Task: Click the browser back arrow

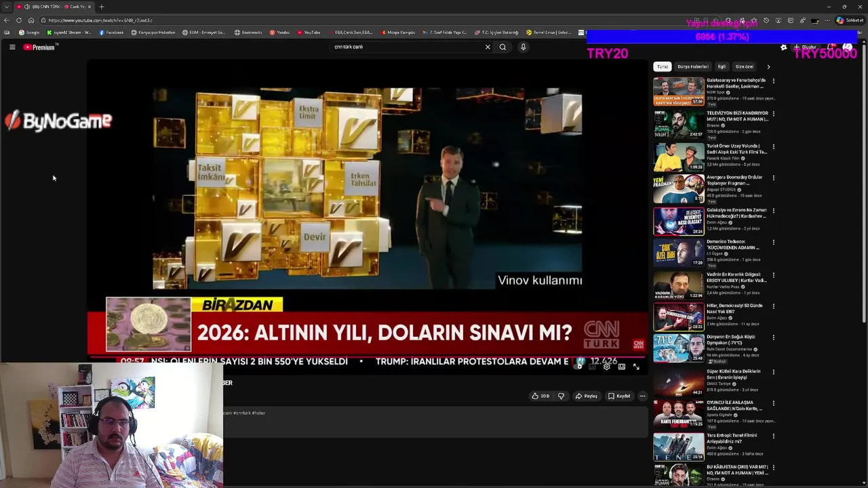Action: coord(7,20)
